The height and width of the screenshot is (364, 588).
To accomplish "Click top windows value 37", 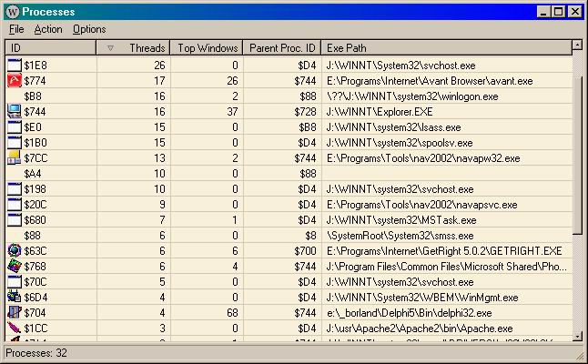I will pos(232,111).
